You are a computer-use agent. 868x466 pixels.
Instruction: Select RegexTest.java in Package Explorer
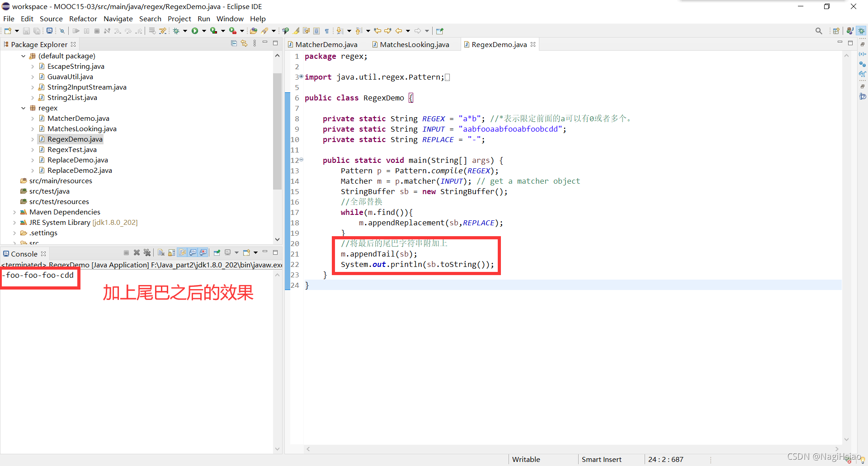click(x=72, y=150)
